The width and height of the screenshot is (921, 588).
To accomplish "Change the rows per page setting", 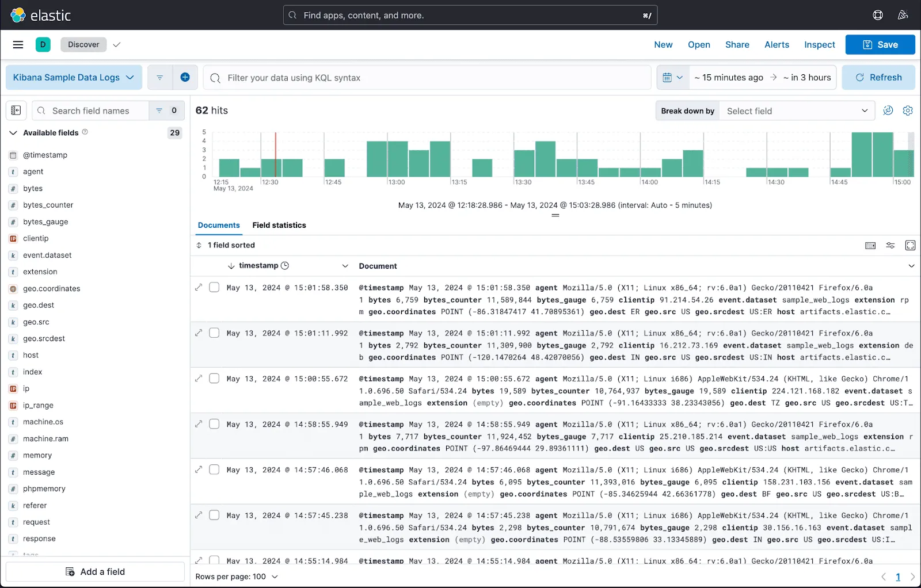I will coord(237,576).
